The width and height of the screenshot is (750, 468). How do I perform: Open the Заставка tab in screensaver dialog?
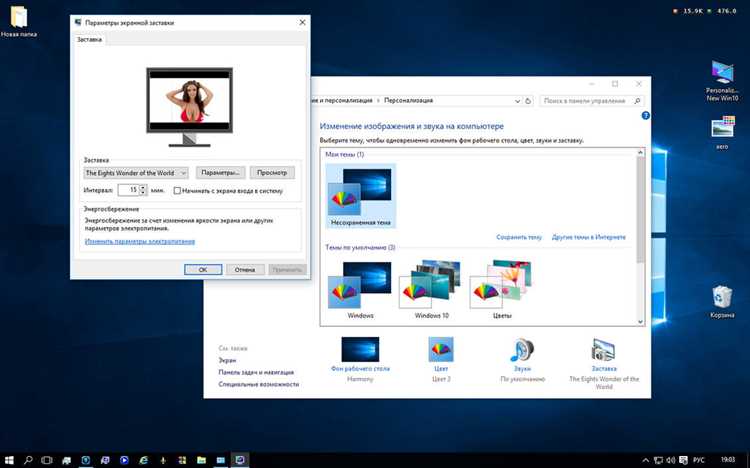click(89, 40)
